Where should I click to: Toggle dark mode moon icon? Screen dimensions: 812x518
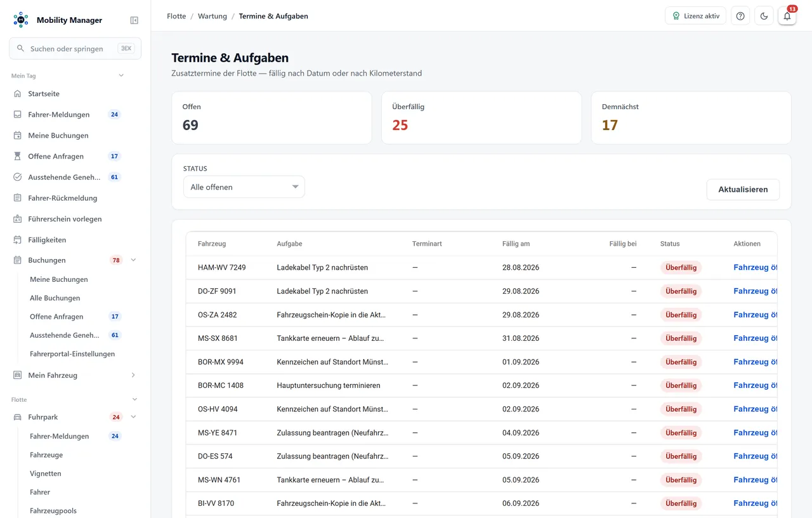tap(764, 16)
